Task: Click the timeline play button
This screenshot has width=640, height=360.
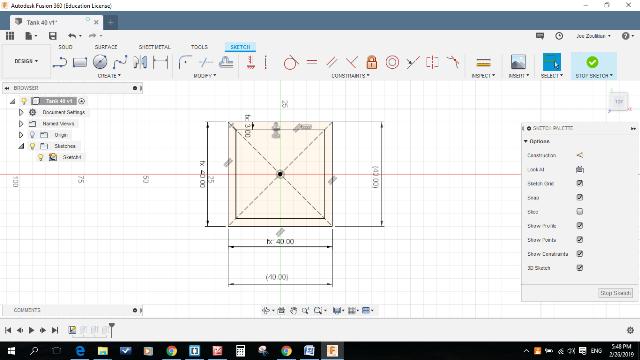Action: [x=31, y=330]
